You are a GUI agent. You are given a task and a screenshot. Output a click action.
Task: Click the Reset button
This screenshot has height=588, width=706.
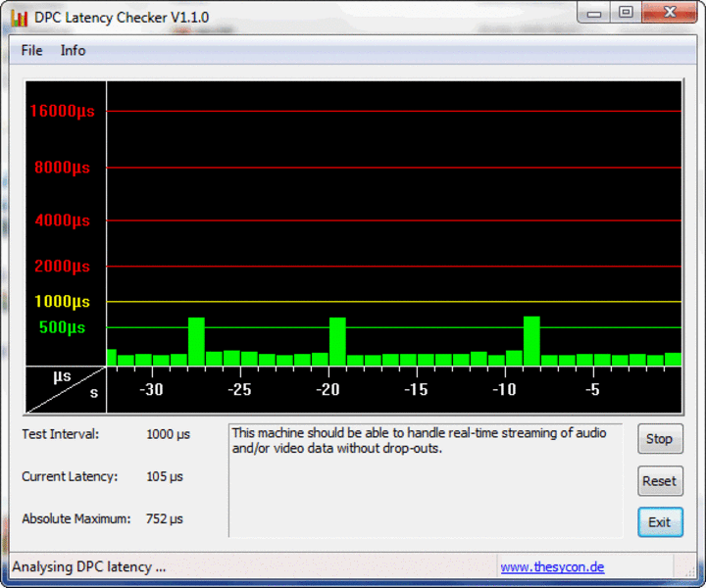[x=660, y=481]
